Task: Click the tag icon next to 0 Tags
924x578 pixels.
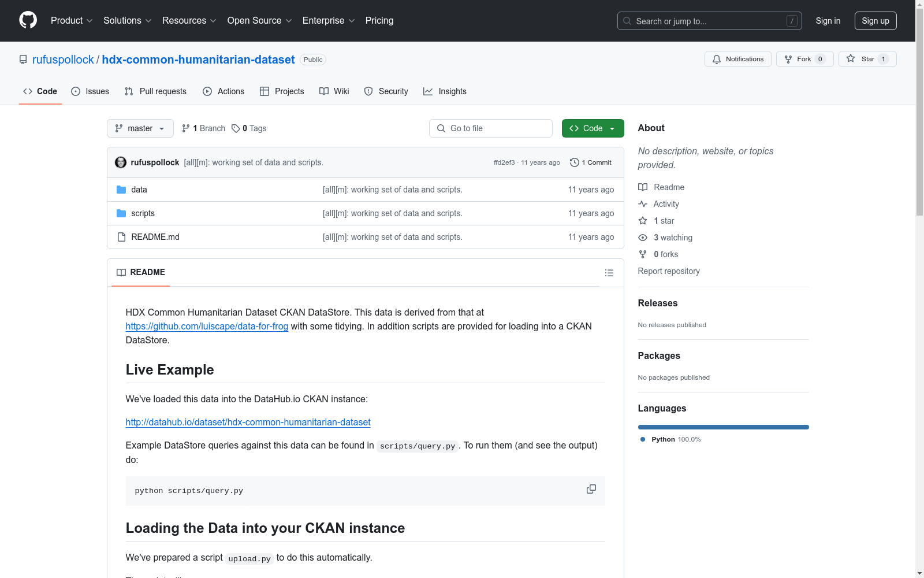Action: pos(236,128)
